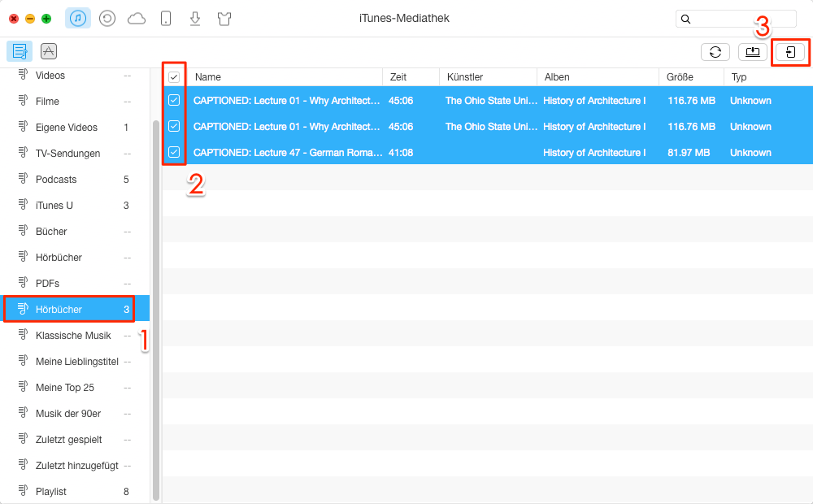This screenshot has width=813, height=504.
Task: Uncheck the Lecture 47 row checkbox
Action: (174, 152)
